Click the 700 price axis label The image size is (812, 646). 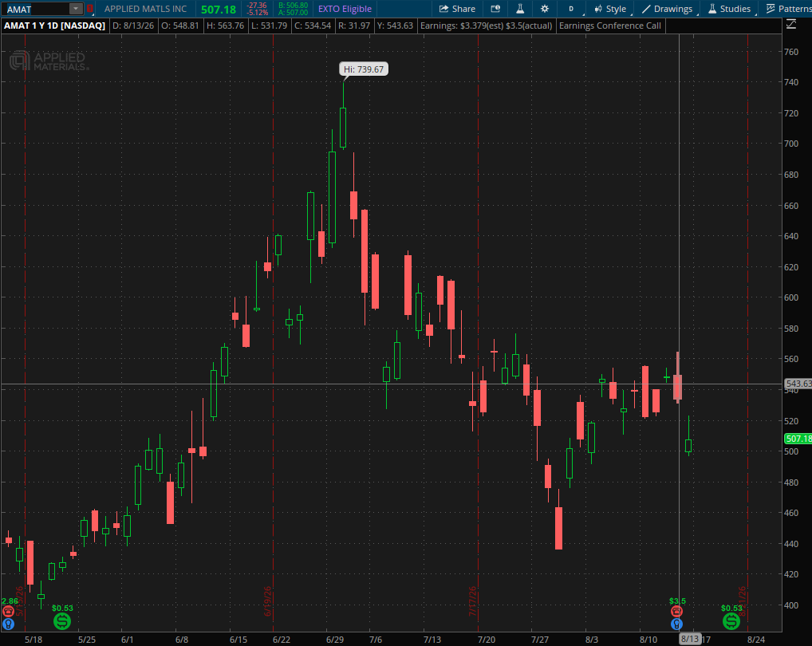pos(790,144)
